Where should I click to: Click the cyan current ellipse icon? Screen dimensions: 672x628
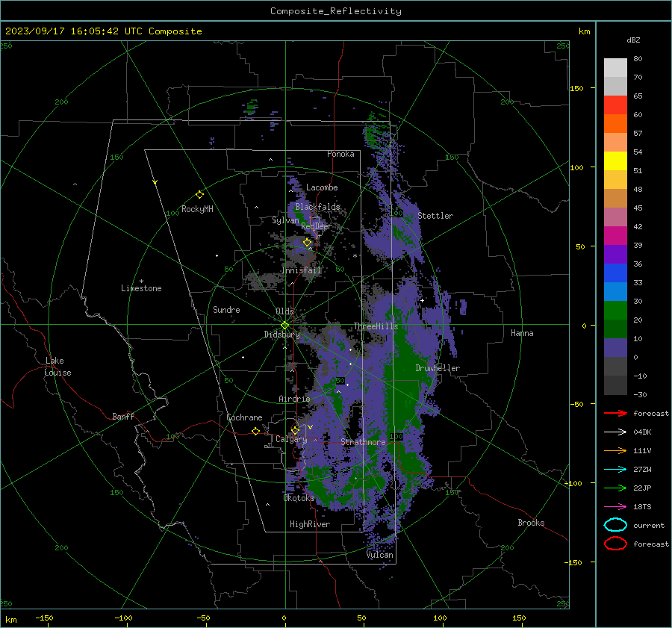pos(615,525)
